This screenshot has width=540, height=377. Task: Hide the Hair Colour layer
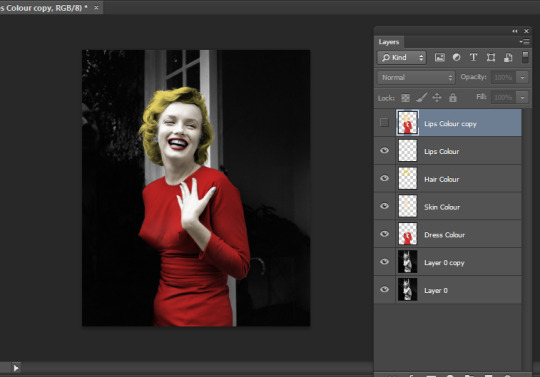click(384, 178)
